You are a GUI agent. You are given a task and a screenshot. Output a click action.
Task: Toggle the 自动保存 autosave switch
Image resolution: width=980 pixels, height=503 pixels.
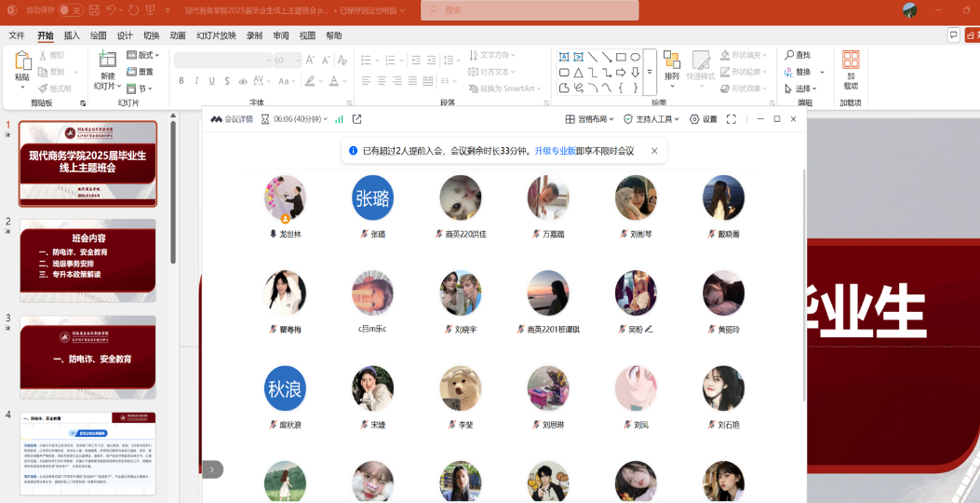(70, 10)
